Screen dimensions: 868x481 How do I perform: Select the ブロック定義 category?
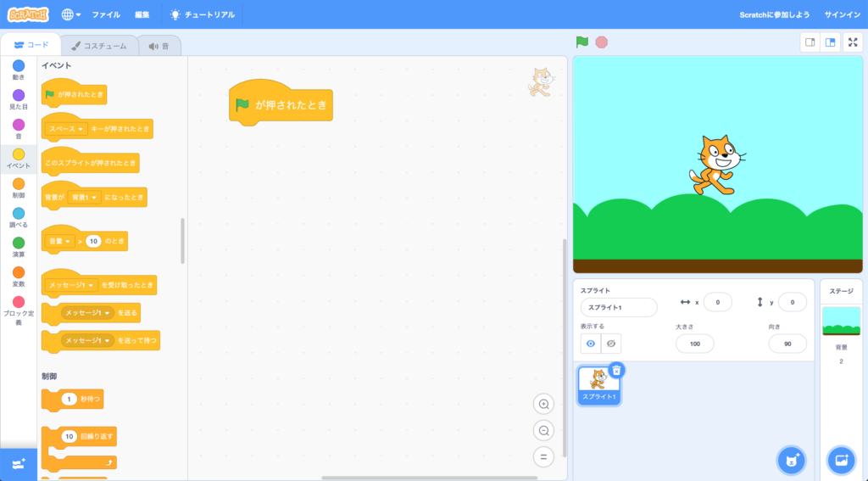coord(19,310)
